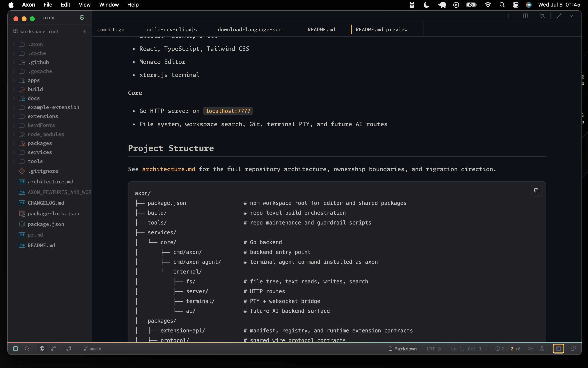Open the files/copy icon in status bar

click(42, 349)
